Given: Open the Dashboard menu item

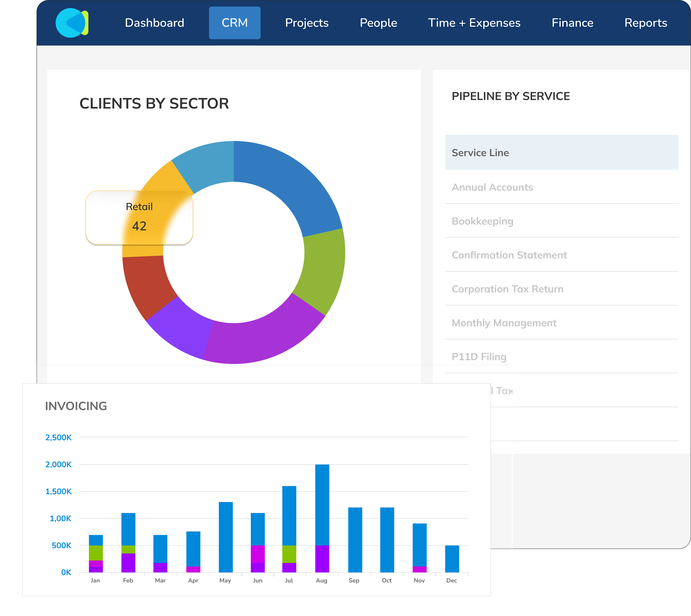Looking at the screenshot, I should click(154, 23).
